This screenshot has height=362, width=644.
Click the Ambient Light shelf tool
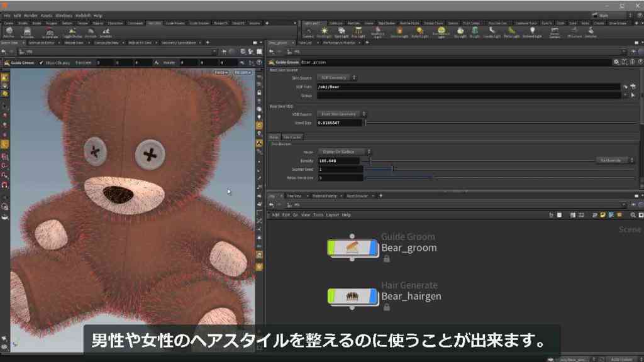coord(532,32)
